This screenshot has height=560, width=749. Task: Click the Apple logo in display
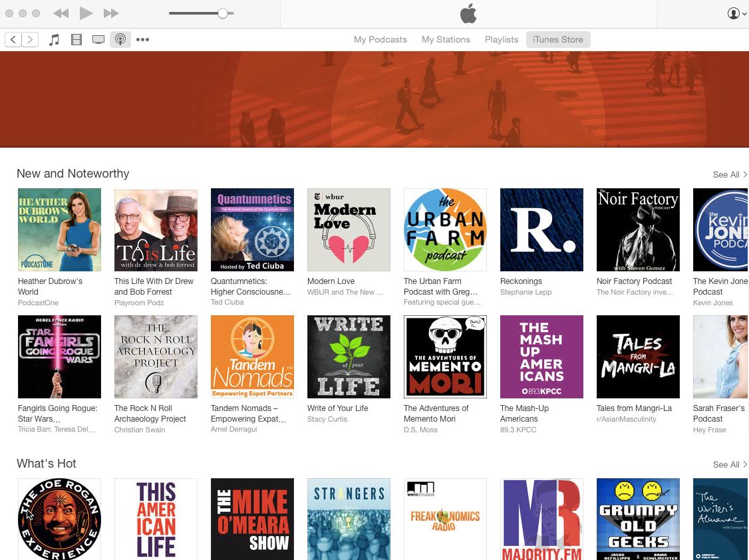coord(468,13)
